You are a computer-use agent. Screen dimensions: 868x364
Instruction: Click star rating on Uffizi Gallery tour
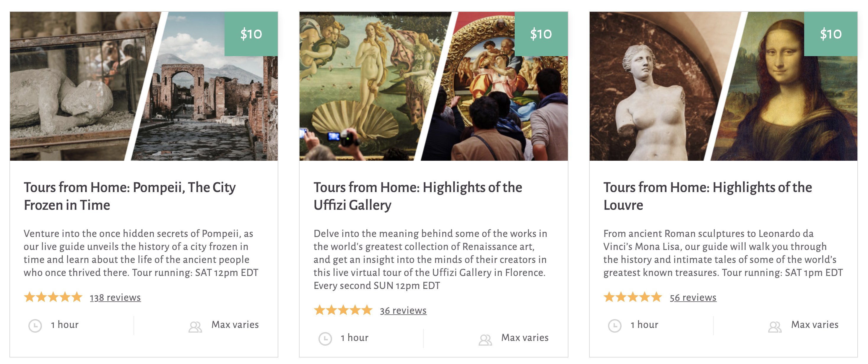(x=343, y=310)
